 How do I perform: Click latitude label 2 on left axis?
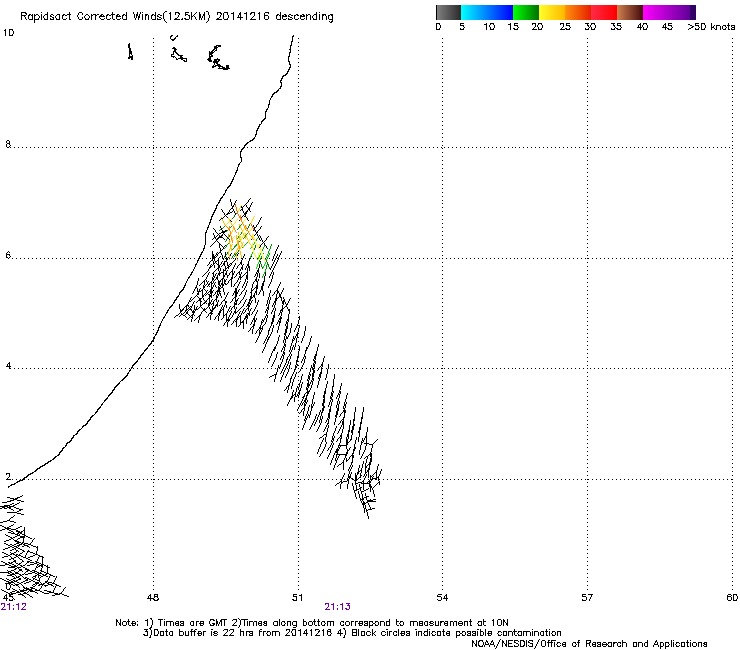pyautogui.click(x=8, y=477)
